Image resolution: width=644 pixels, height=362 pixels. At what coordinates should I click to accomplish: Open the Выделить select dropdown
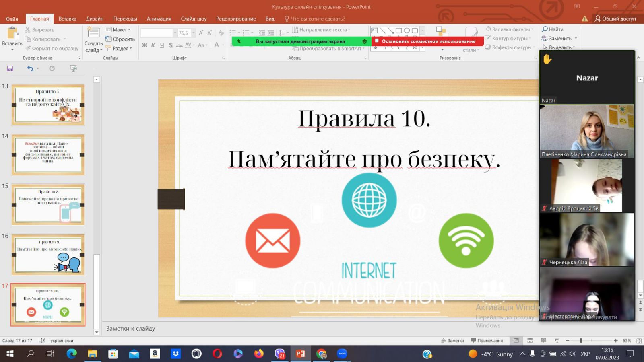559,47
